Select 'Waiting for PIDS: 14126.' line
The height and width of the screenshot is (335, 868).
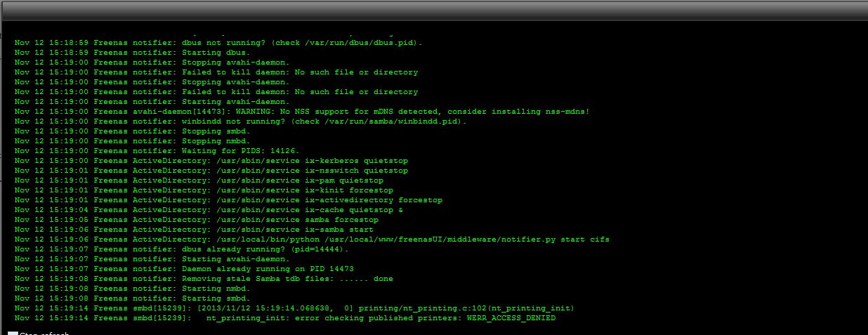click(x=157, y=151)
